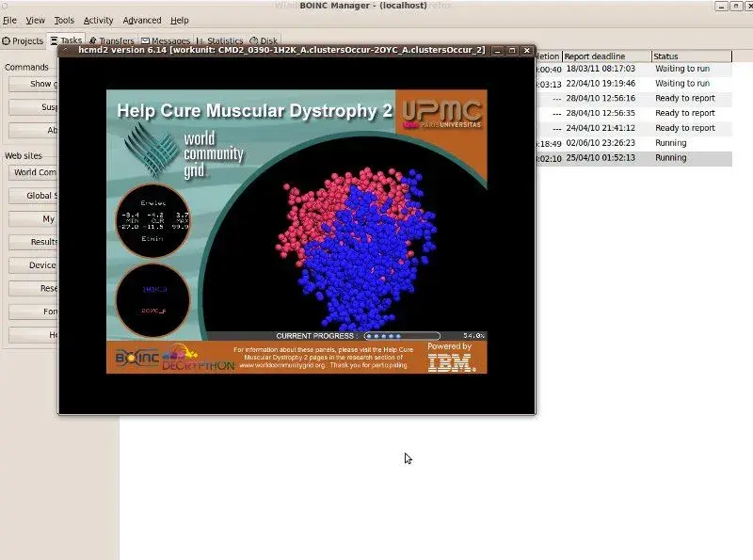Click the Help Cure Muscular Dystrophy 2 heading

pos(254,110)
